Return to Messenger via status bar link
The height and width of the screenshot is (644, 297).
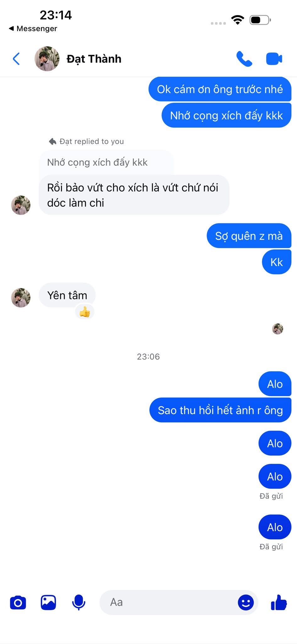coord(33,29)
